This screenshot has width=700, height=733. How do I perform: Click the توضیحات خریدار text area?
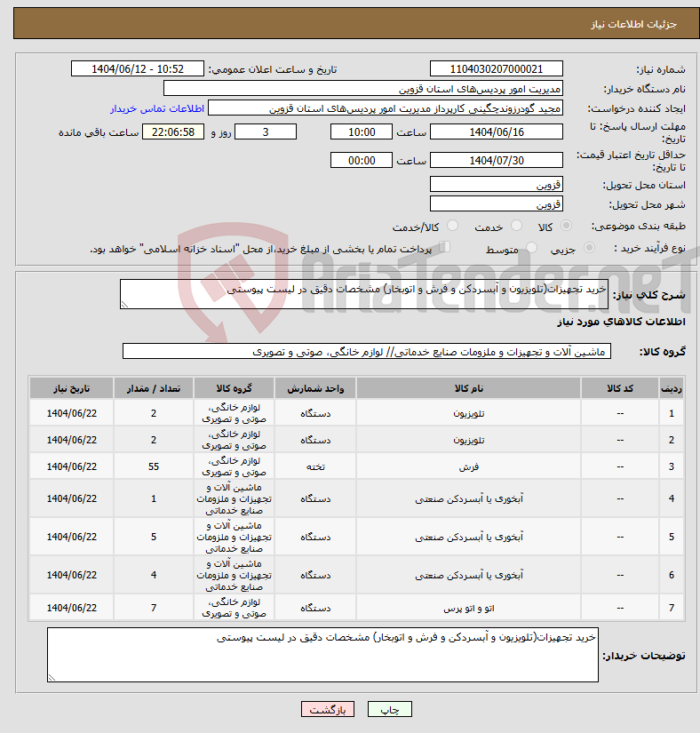[322, 655]
